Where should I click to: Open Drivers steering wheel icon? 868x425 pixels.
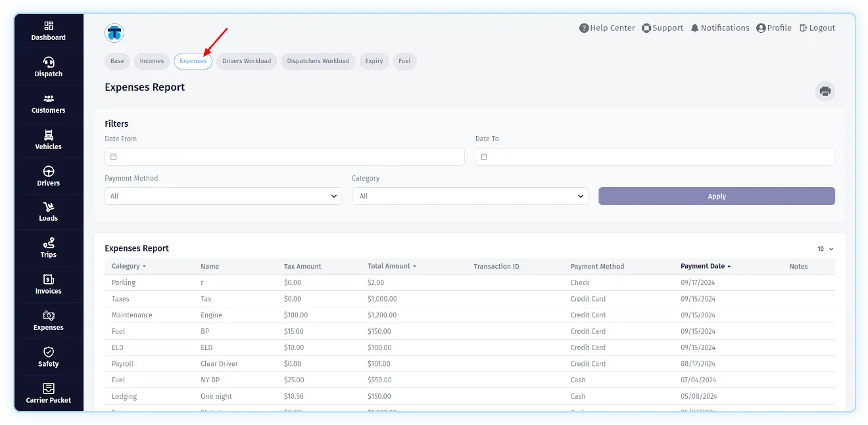coord(49,171)
